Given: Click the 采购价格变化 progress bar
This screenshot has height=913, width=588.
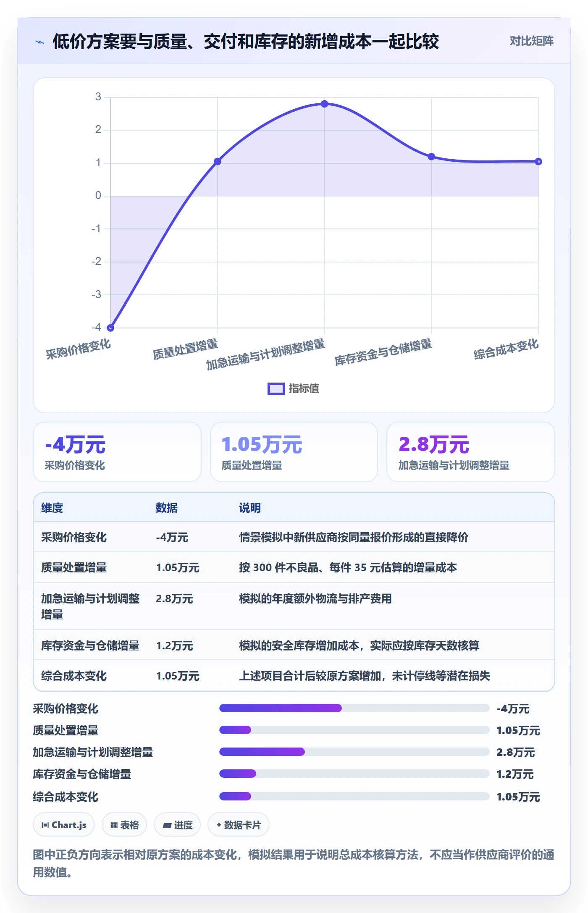Looking at the screenshot, I should click(354, 708).
